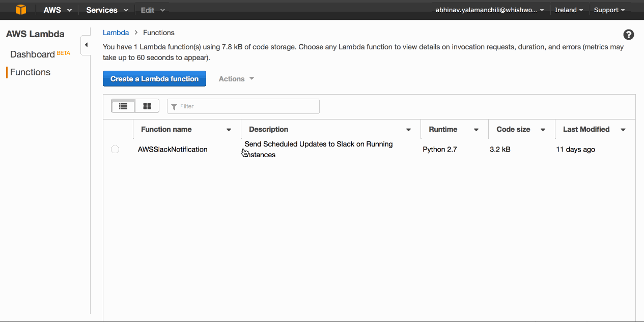Switch to grid card view icon
644x322 pixels.
tap(147, 106)
